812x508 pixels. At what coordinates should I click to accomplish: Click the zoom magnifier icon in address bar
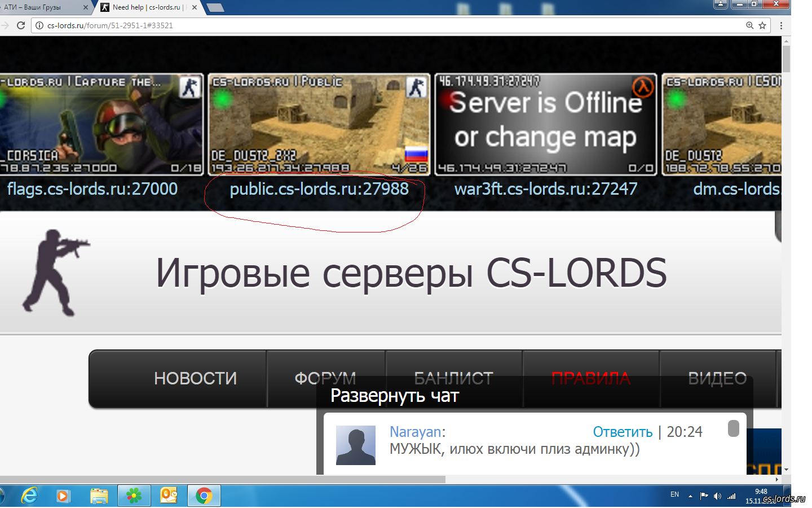750,25
